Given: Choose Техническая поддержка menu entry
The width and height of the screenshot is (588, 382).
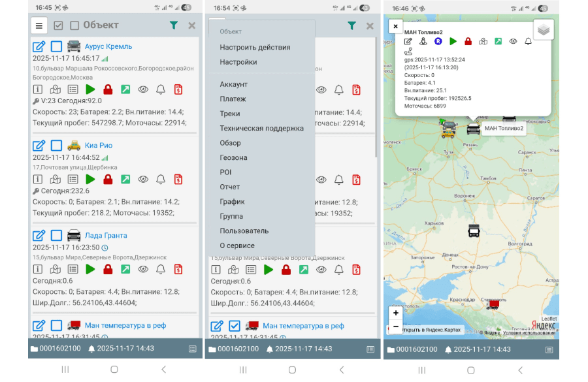Looking at the screenshot, I should tap(261, 128).
